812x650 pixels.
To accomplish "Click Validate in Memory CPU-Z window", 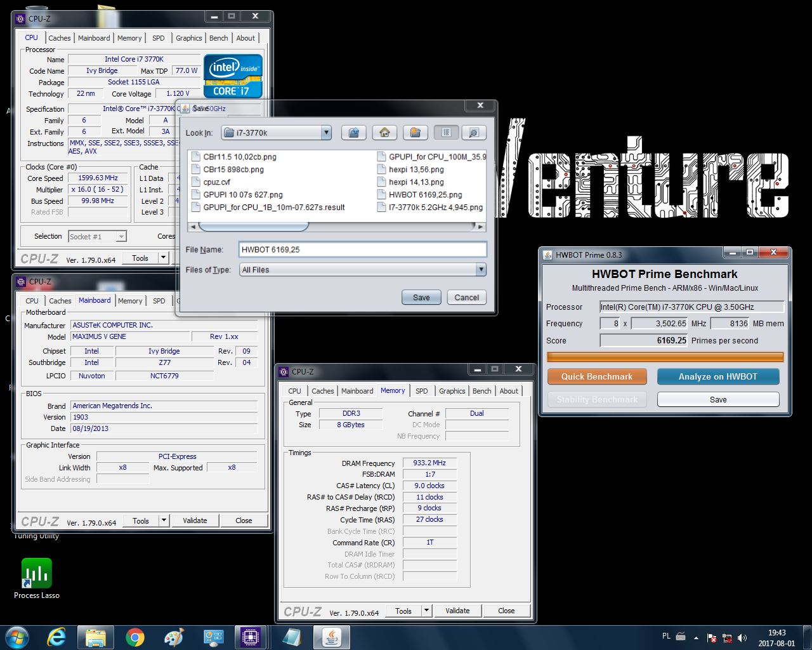I will click(457, 611).
